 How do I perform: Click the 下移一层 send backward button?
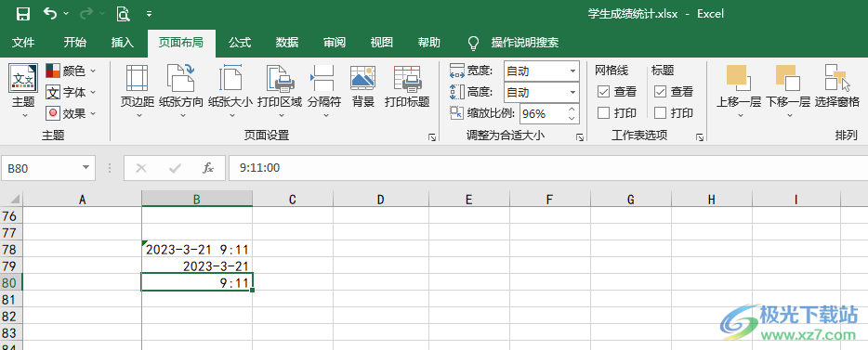(x=788, y=91)
